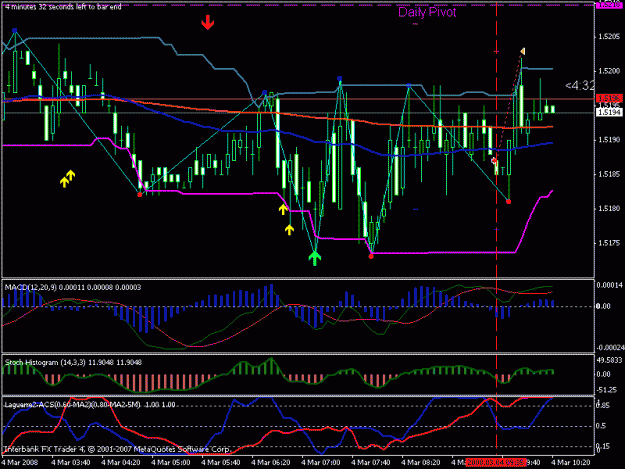Select the red dot right of the dashed line
Viewport: 625px width, 469px height.
(x=508, y=202)
